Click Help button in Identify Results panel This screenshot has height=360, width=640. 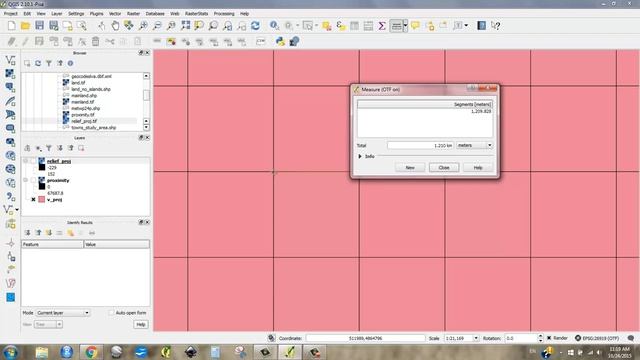tap(141, 324)
